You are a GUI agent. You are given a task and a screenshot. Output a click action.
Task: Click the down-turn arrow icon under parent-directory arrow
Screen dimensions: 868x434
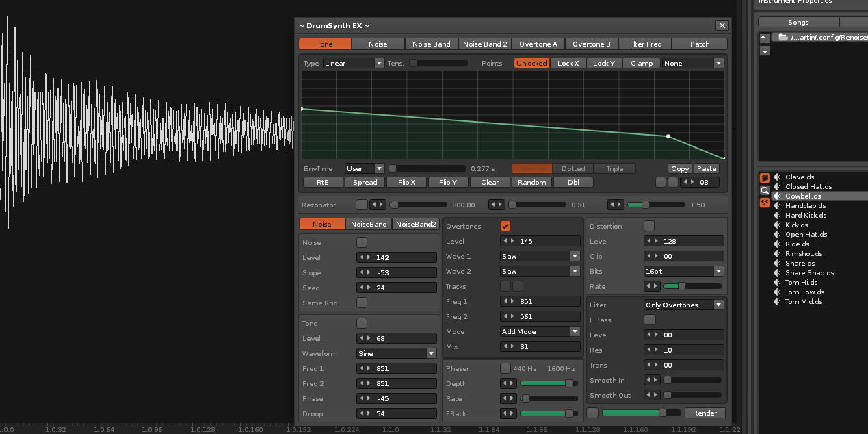765,51
